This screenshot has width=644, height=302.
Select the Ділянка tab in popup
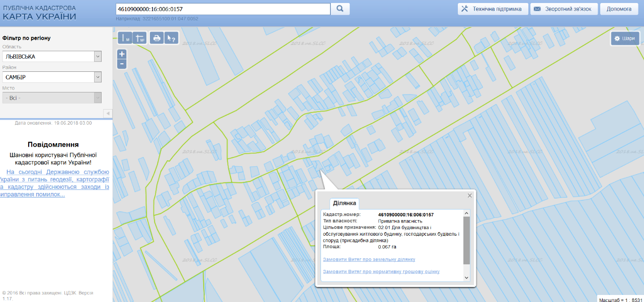[345, 203]
